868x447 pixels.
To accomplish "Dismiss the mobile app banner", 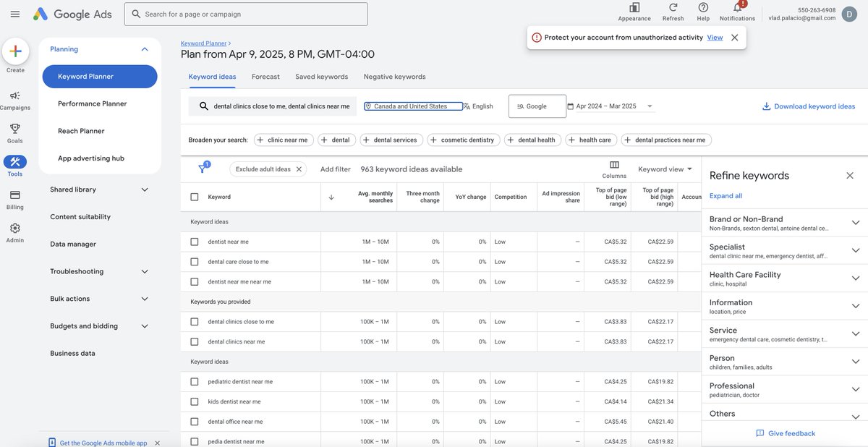I will coord(157,443).
